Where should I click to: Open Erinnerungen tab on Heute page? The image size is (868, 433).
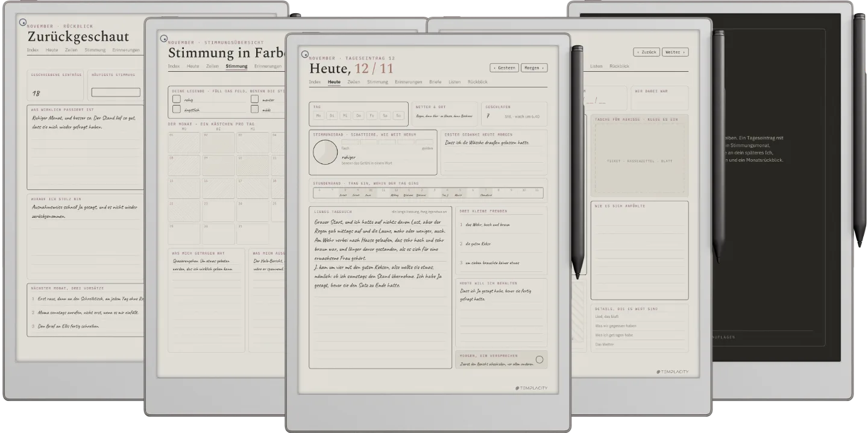pos(409,81)
